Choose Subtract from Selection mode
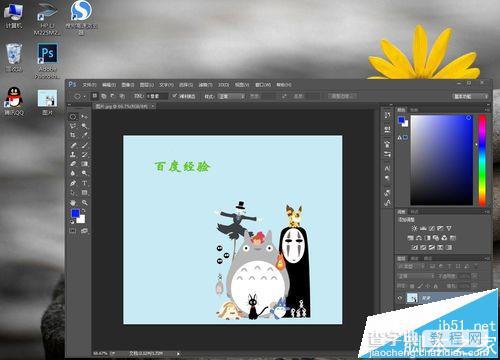The image size is (500, 360). point(113,96)
